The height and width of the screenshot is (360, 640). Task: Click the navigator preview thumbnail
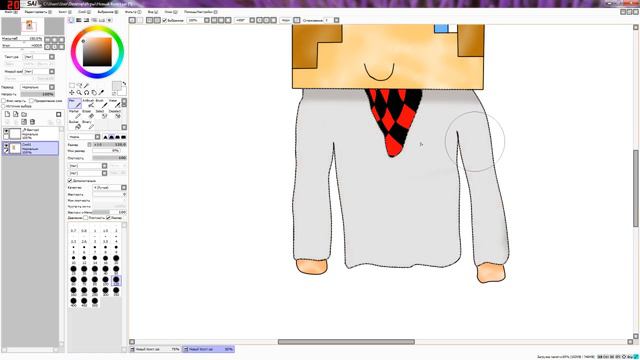(33, 27)
